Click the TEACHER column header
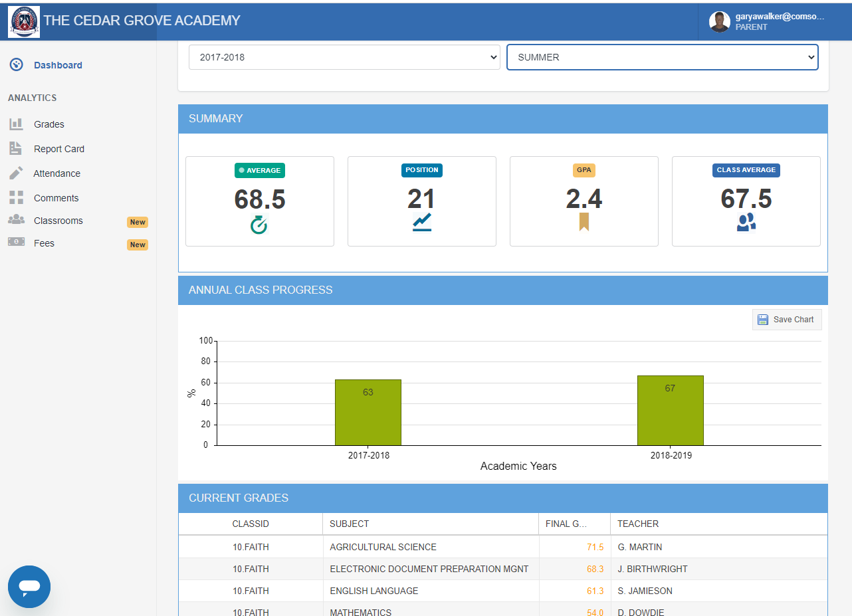 719,524
